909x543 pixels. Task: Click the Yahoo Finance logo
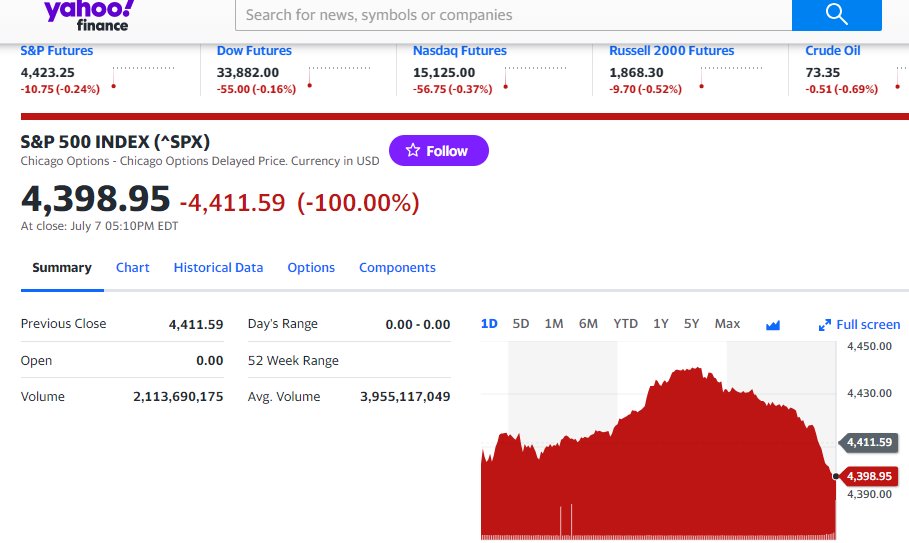click(89, 16)
